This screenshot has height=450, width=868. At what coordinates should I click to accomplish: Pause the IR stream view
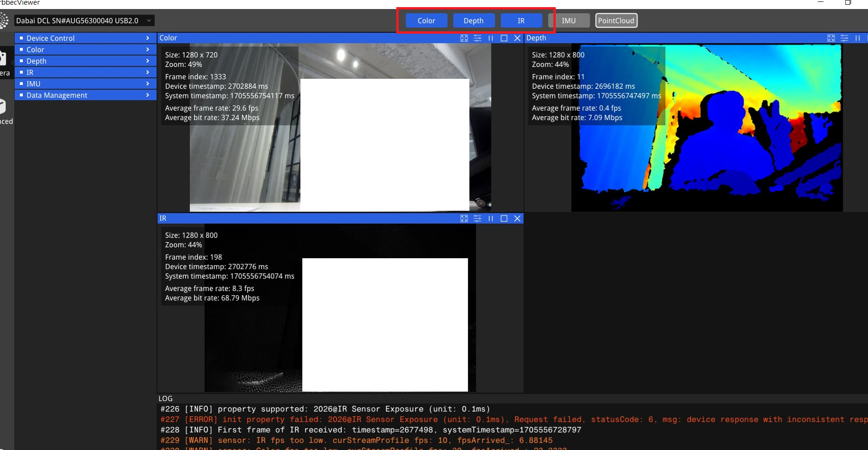coord(491,218)
